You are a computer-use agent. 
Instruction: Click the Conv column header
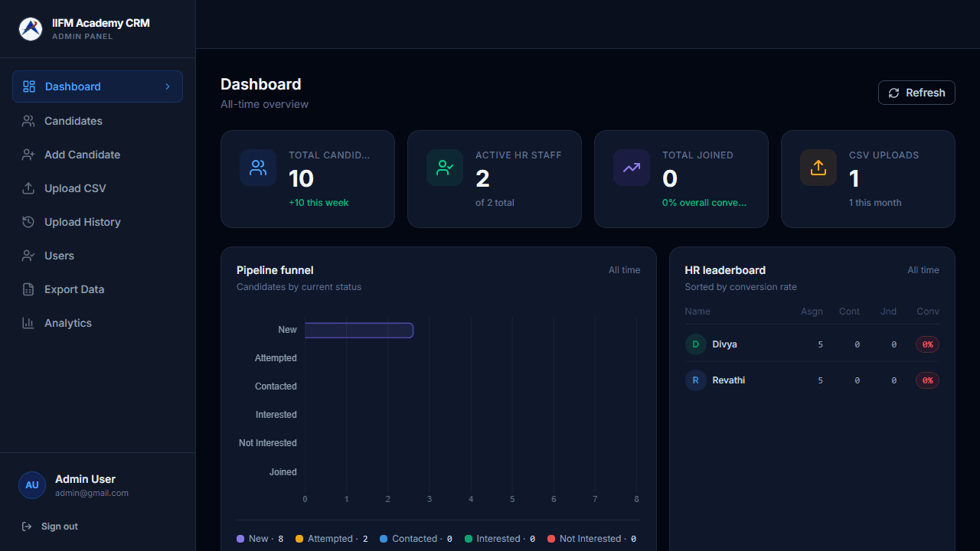tap(928, 311)
